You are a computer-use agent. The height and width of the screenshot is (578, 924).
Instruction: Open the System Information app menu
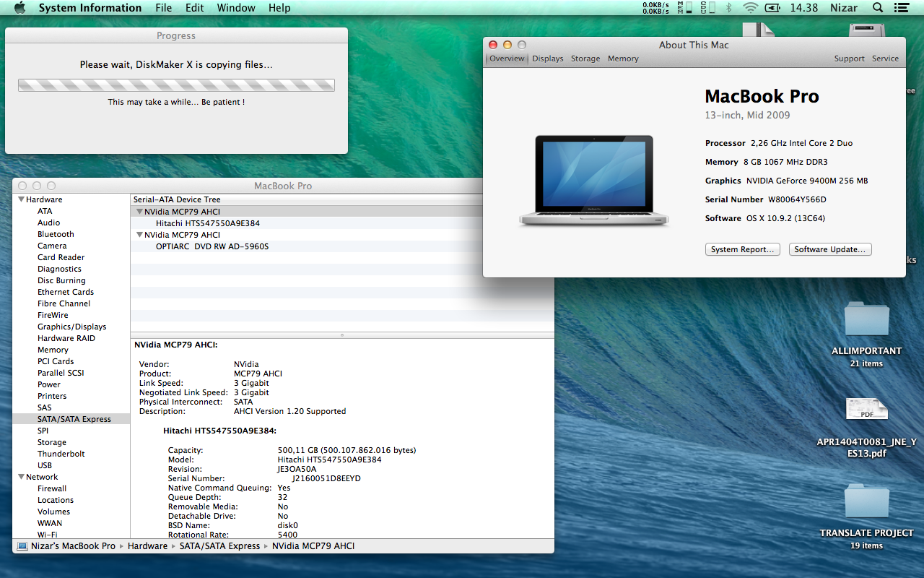(90, 8)
